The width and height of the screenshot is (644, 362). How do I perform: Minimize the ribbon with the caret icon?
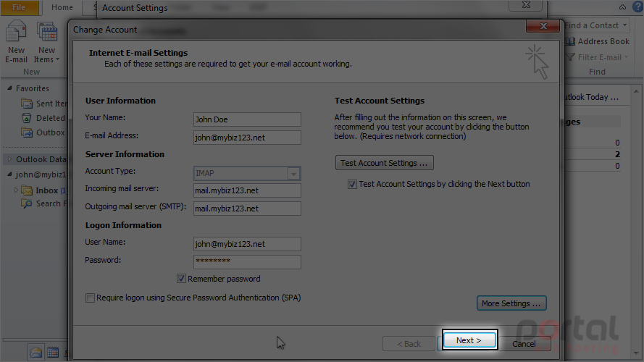tap(623, 7)
